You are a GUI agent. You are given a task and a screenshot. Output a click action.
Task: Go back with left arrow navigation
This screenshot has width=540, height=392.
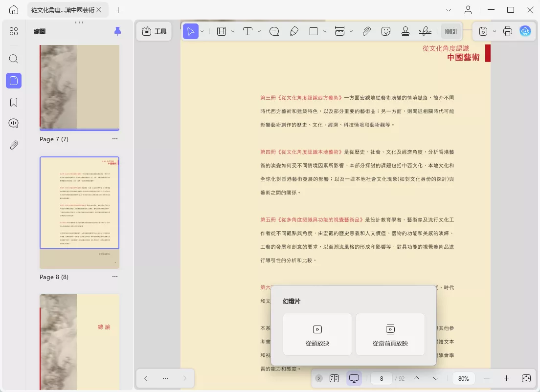coord(146,378)
